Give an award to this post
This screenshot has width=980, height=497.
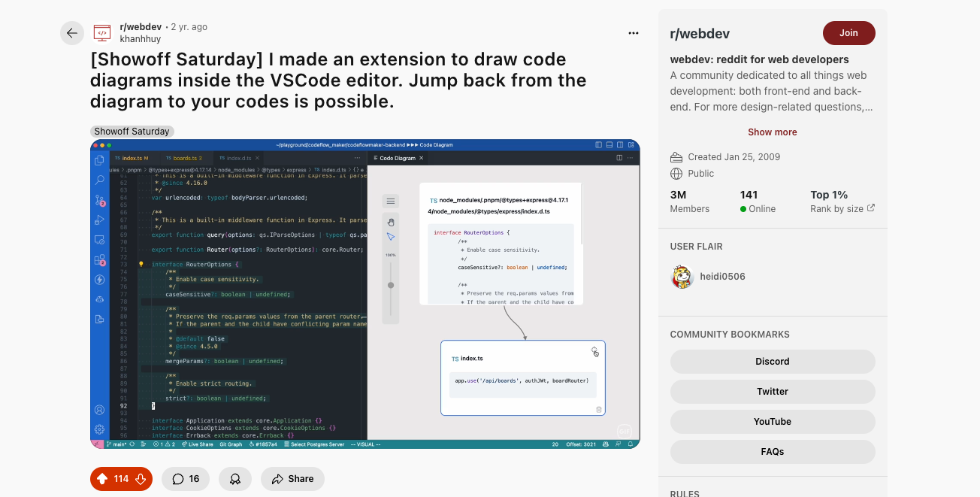coord(235,479)
